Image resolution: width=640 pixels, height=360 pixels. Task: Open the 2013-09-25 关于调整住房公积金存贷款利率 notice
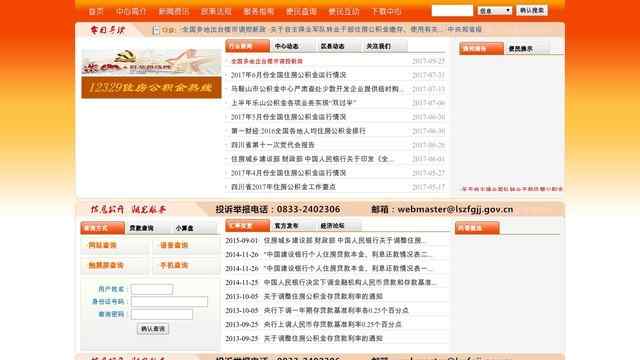pyautogui.click(x=323, y=338)
